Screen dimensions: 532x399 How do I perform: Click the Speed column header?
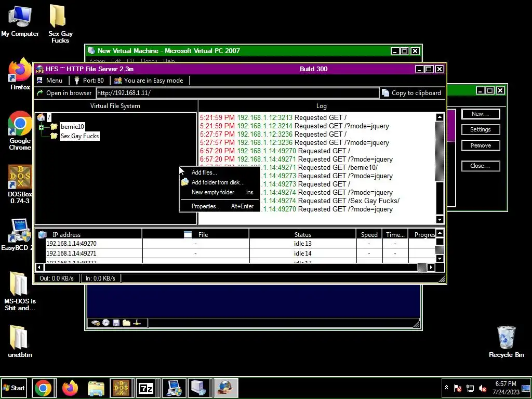pyautogui.click(x=369, y=234)
